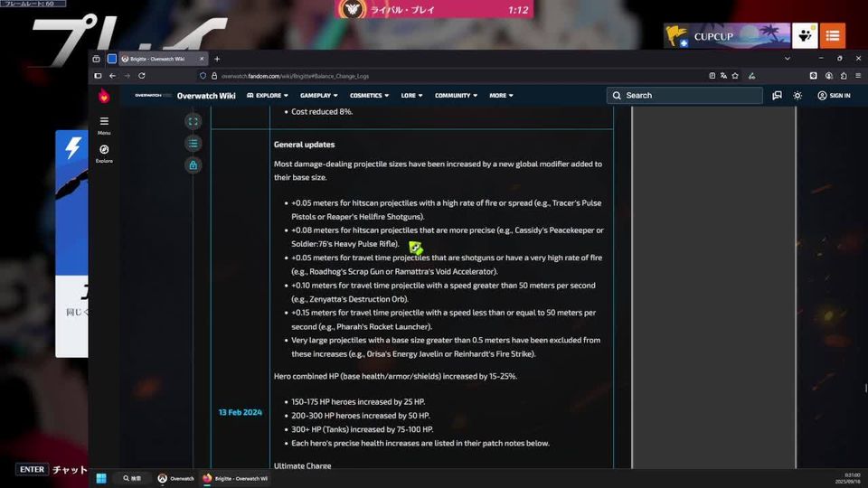Click the site padlock security icon
Screen dimensions: 868x488
(x=214, y=76)
